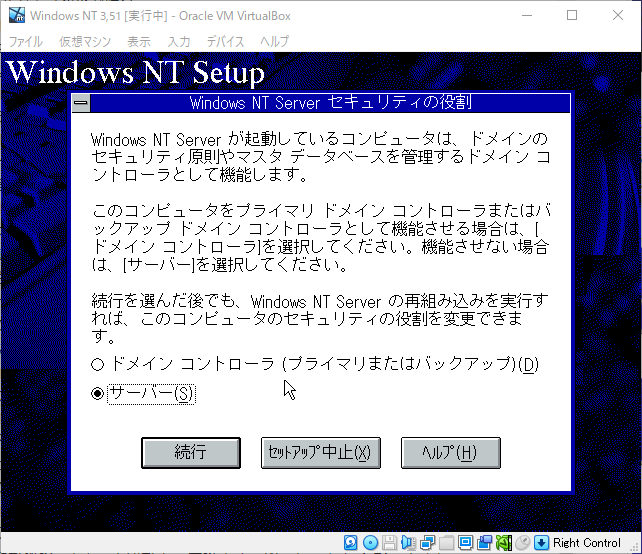Viewport: 642px width, 554px height.
Task: Click the Windows NT Setup heading
Action: point(136,72)
